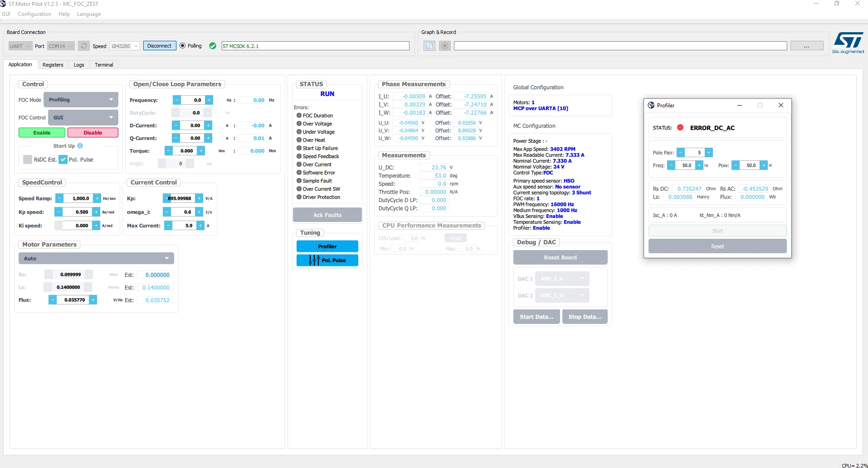Decrease Kp speed value
This screenshot has height=468, width=868.
pyautogui.click(x=59, y=212)
